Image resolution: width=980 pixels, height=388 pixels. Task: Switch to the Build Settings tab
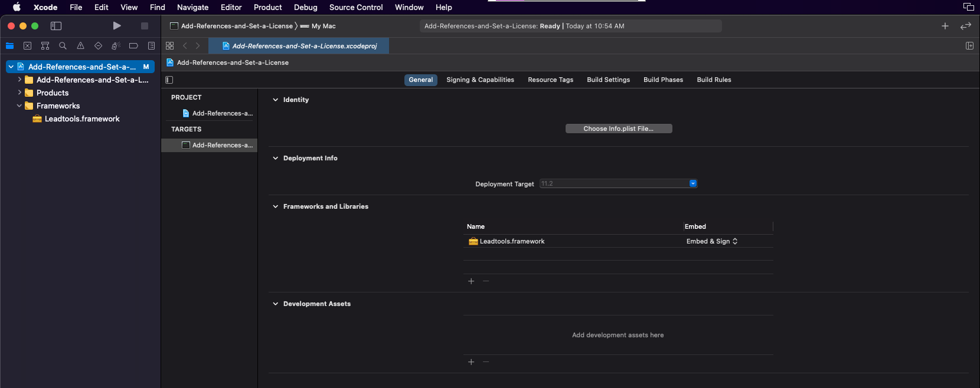(608, 80)
